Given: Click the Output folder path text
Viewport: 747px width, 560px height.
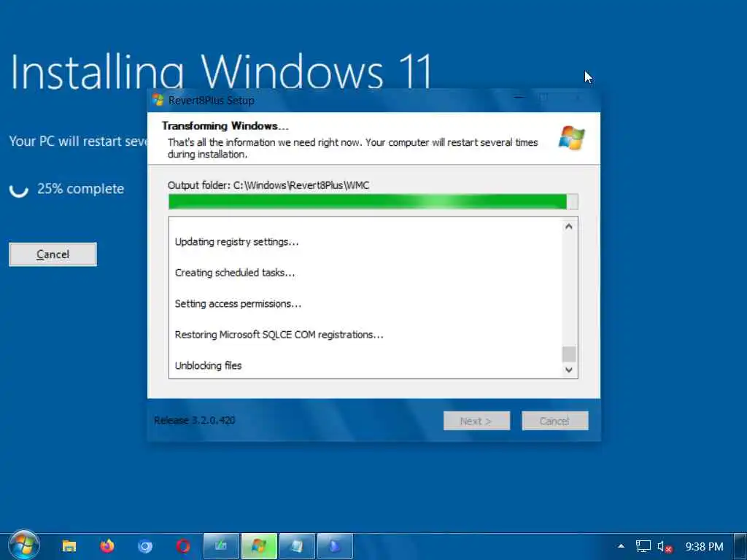Looking at the screenshot, I should (x=268, y=185).
